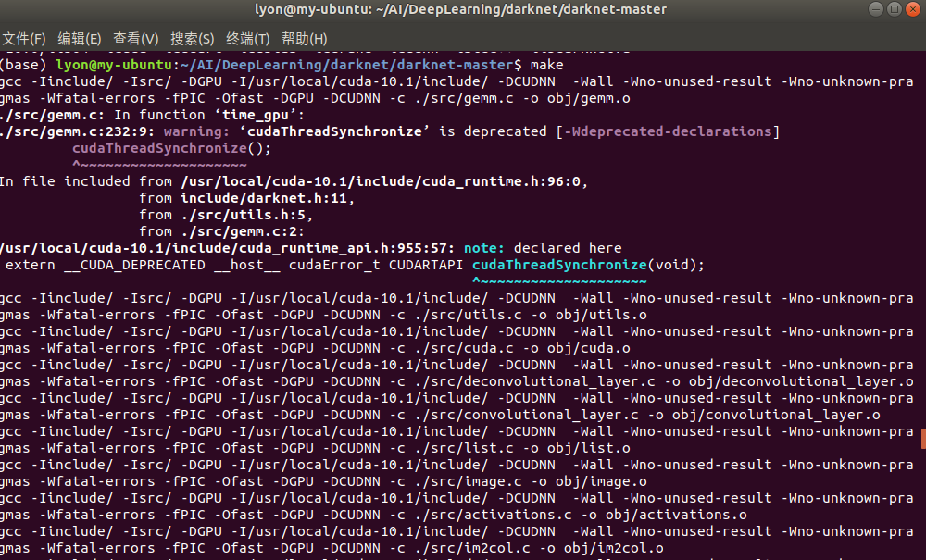Viewport: 926px width, 560px height.
Task: Click the prompt path darknet-master
Action: (456, 65)
